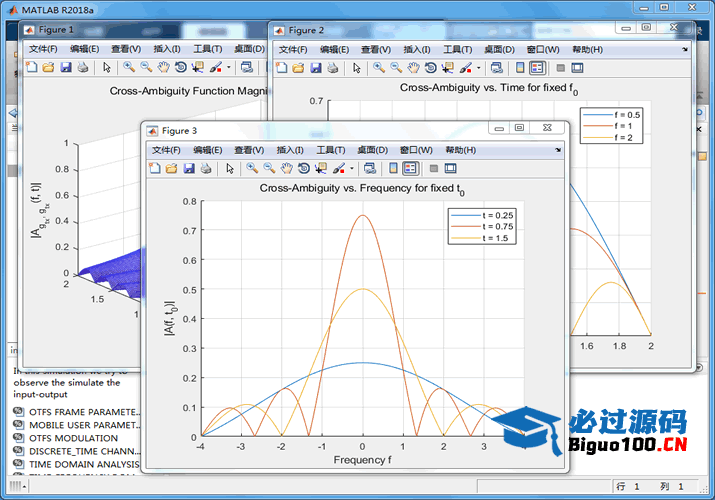Expand the Brush tool dropdown arrow in Figure 3
Screen dimensions: 715x500
[352, 169]
